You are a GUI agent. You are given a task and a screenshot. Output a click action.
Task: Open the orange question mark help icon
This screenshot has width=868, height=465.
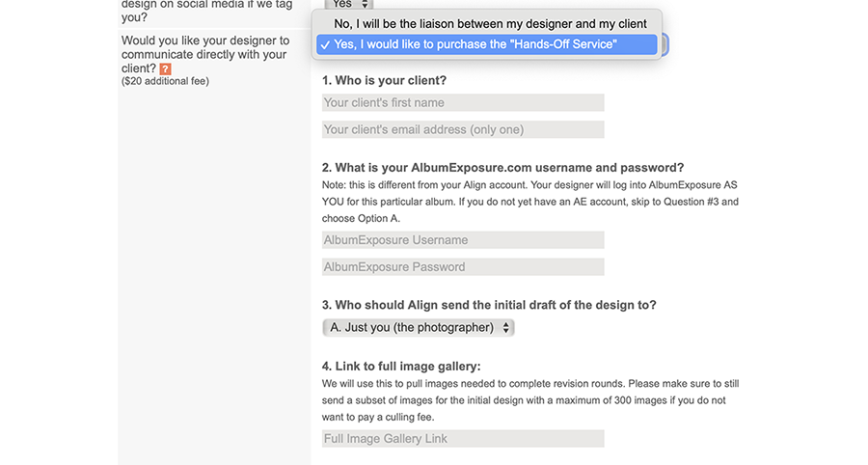coord(165,68)
